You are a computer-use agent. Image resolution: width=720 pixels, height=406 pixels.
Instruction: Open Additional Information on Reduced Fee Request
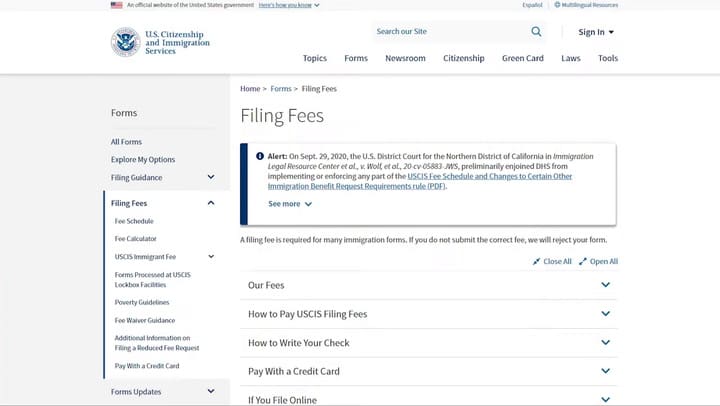click(157, 343)
